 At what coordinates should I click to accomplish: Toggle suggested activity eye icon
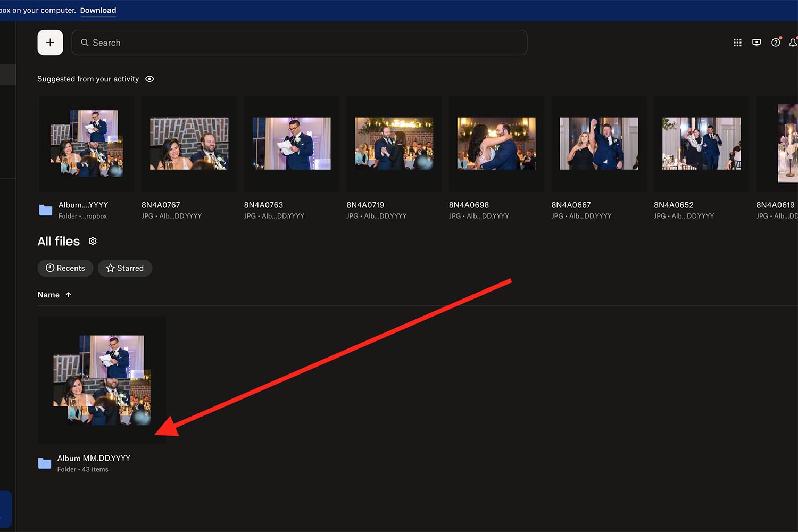click(x=149, y=79)
